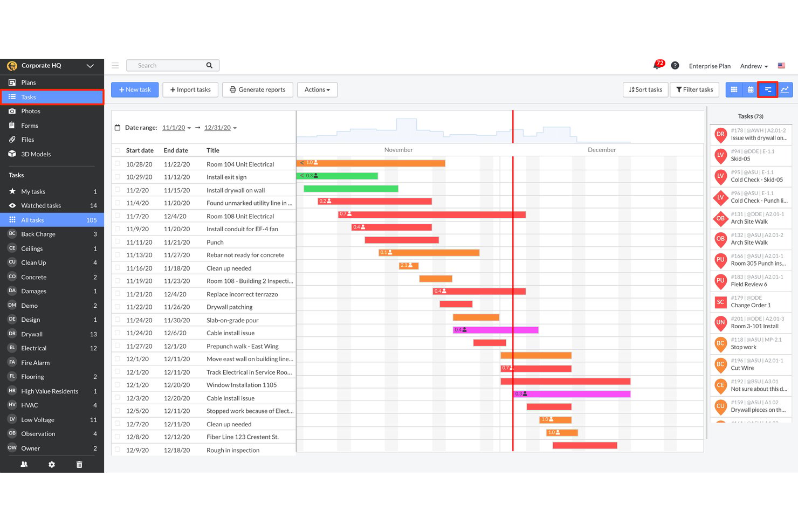The image size is (798, 532).
Task: Check the Install exit sign row
Action: pos(118,177)
